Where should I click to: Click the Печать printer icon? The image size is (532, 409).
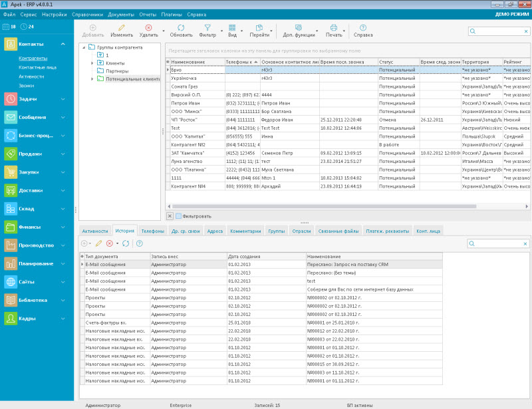(334, 28)
